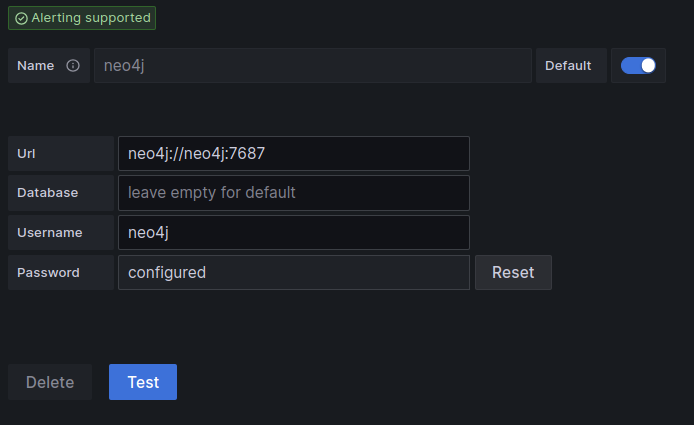Click the configured Password field
Screen dimensions: 694x425
click(294, 272)
